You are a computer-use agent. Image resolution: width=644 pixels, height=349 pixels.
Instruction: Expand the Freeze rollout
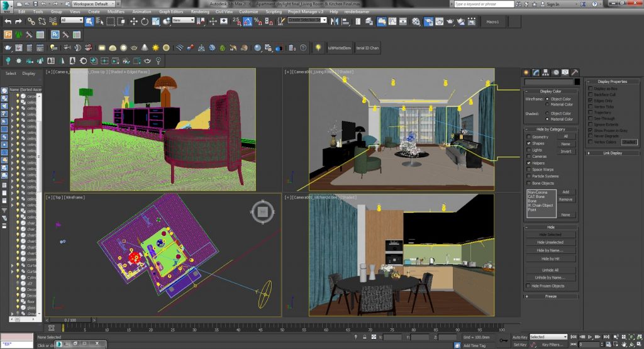[x=551, y=296]
